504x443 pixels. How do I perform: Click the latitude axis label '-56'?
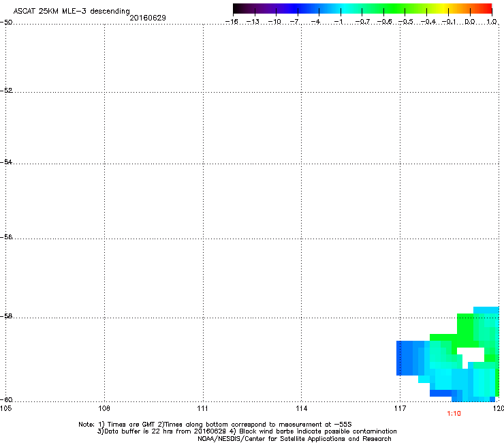(6, 236)
